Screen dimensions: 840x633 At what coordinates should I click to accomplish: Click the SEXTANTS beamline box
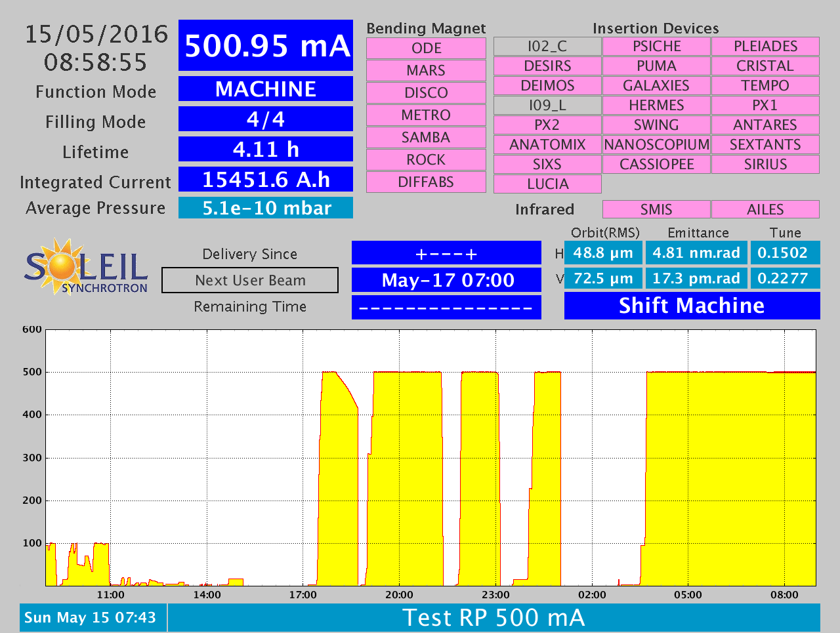(765, 144)
